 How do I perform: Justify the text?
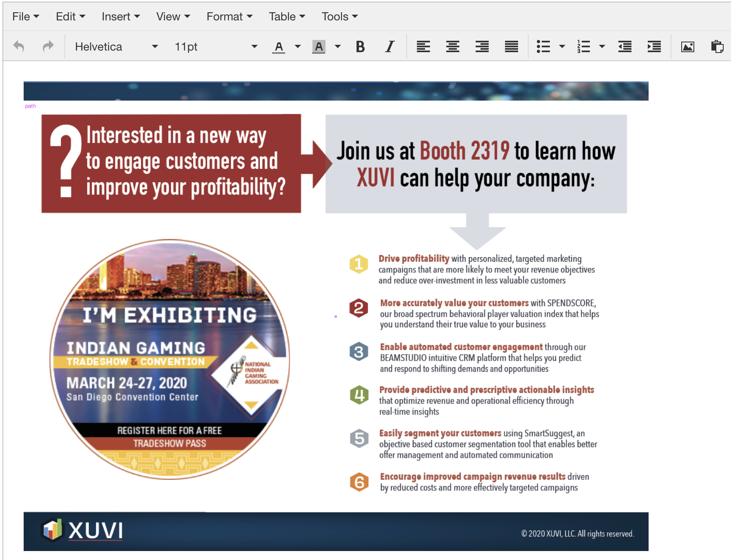[x=511, y=47]
